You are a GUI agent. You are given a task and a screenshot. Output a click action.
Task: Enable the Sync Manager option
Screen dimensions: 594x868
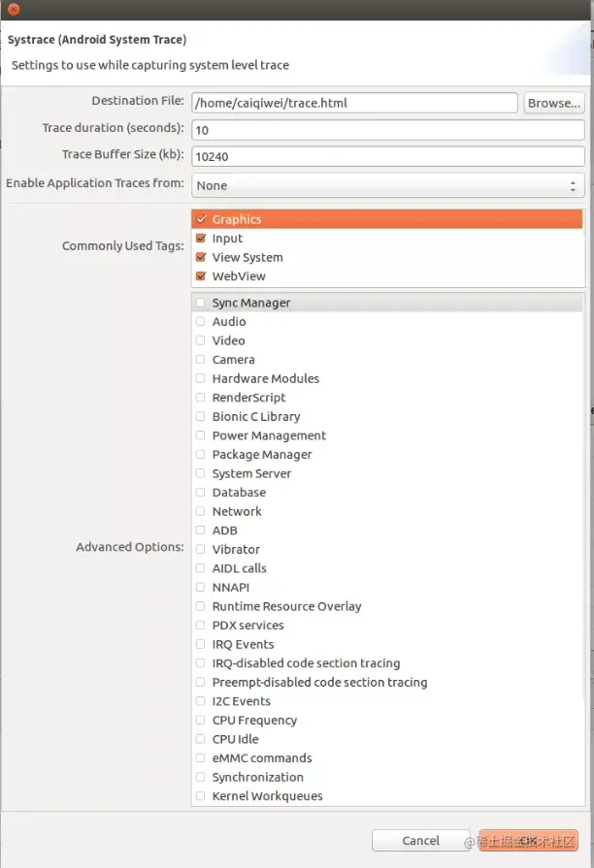coord(201,303)
